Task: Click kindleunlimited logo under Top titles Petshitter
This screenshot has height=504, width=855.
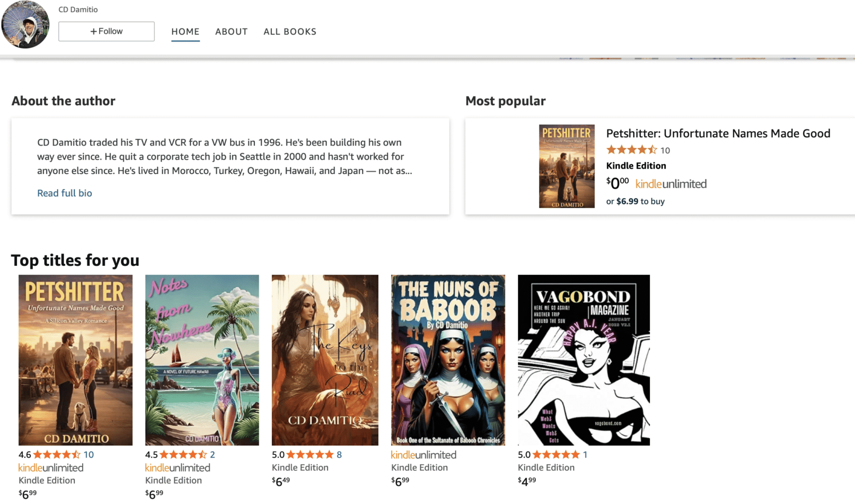Action: (x=51, y=468)
